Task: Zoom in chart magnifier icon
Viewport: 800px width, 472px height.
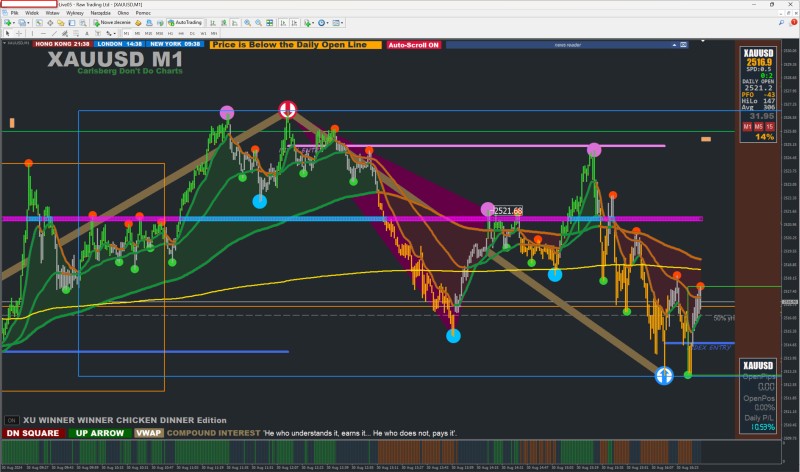Action: [247, 22]
